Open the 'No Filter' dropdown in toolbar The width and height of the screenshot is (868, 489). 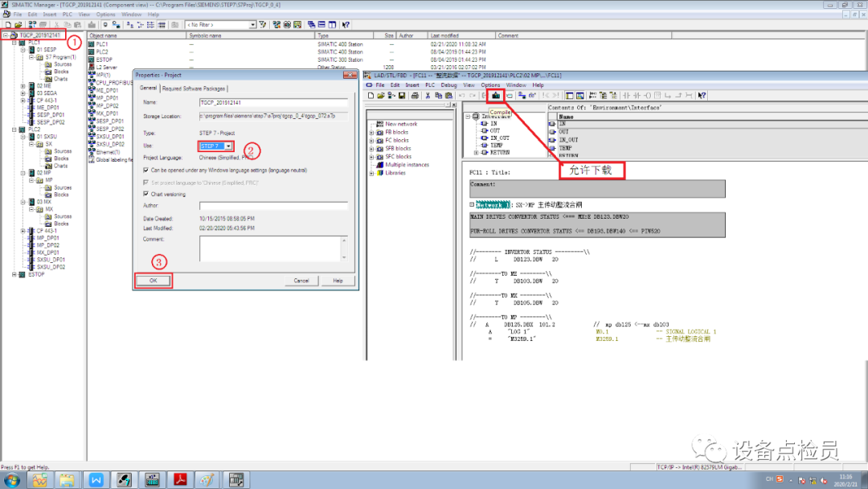click(252, 25)
